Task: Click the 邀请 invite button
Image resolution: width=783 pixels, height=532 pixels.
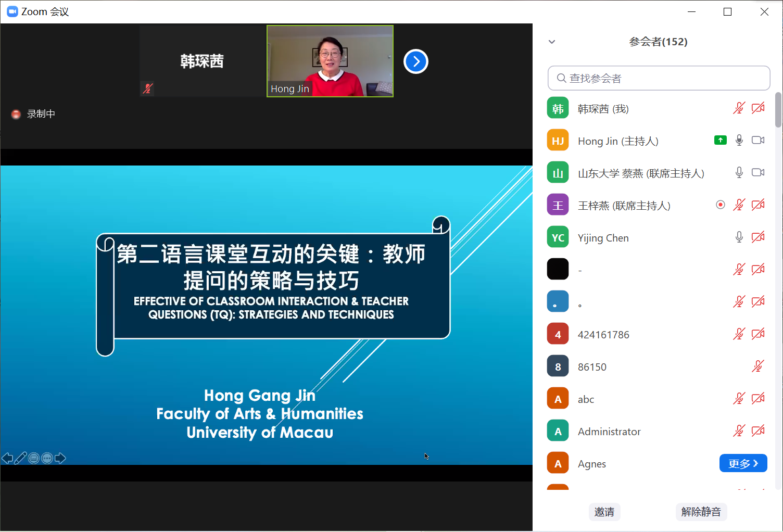Action: [604, 512]
